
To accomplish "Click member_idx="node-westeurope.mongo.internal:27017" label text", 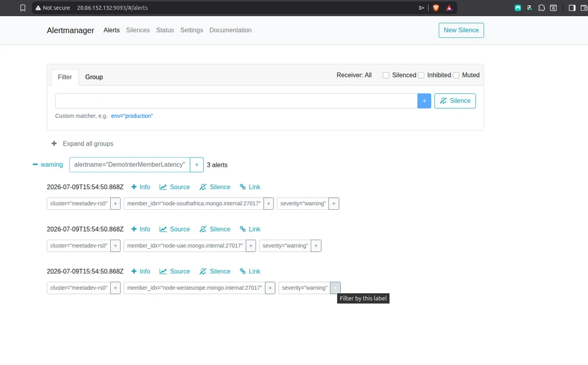I will pyautogui.click(x=194, y=287).
